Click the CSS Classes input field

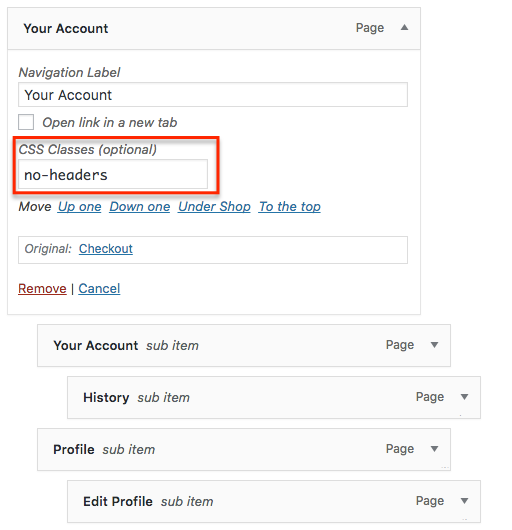(113, 174)
